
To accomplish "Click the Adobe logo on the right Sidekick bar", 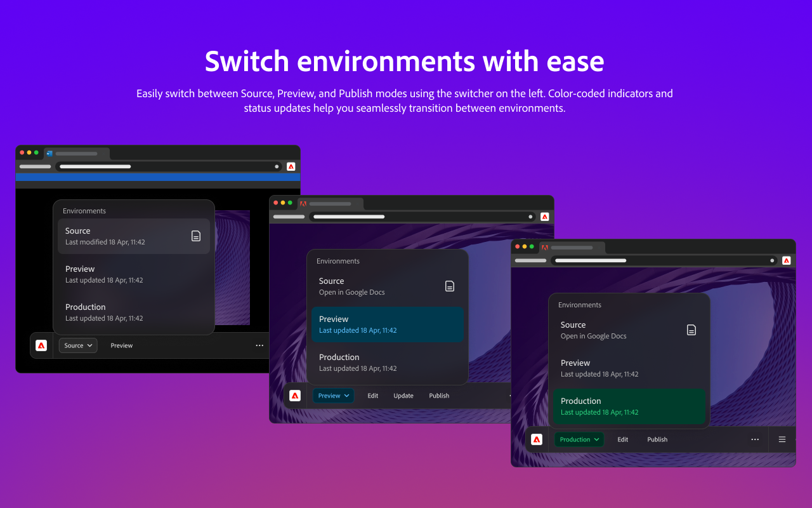I will pyautogui.click(x=537, y=439).
